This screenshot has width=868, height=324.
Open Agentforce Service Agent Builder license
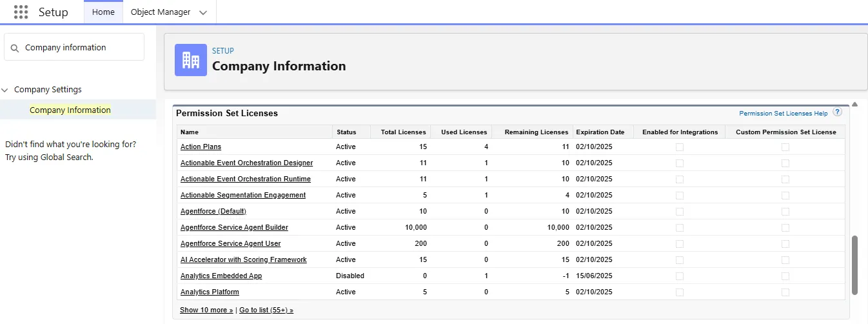(x=234, y=228)
